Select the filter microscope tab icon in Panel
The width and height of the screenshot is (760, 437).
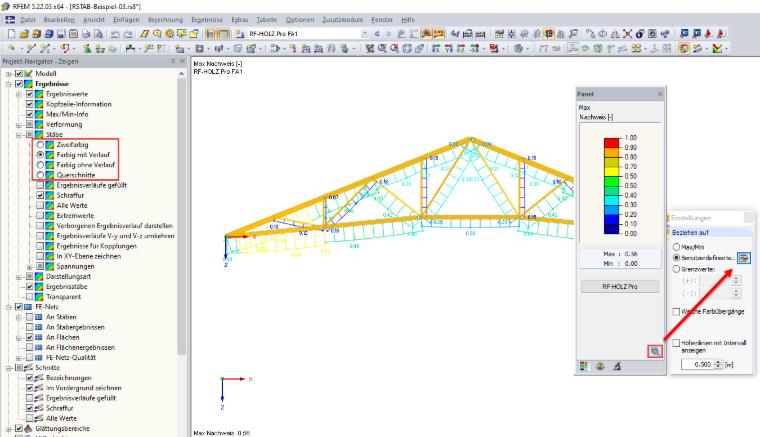click(x=617, y=367)
